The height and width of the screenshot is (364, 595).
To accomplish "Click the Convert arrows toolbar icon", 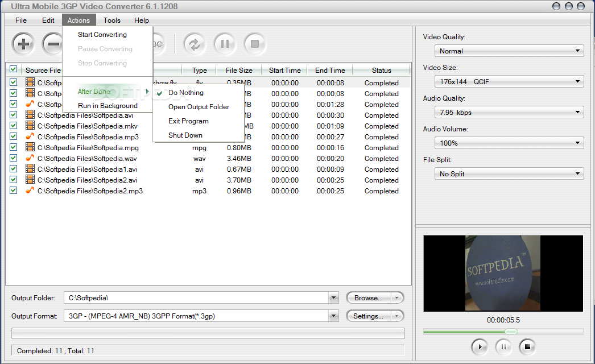I will click(195, 44).
